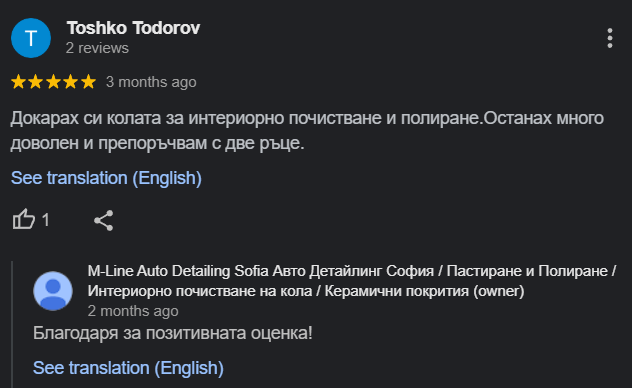This screenshot has height=388, width=632.
Task: See English translation of owner's reply
Action: [128, 368]
